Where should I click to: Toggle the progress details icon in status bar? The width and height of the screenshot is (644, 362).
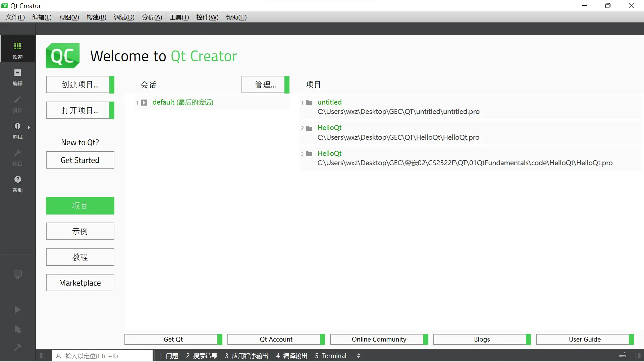pyautogui.click(x=623, y=356)
